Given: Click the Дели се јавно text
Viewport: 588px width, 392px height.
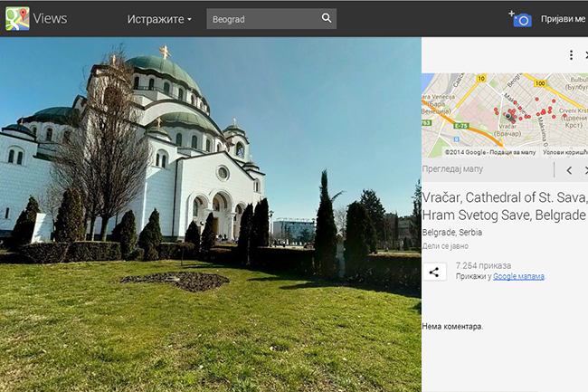Looking at the screenshot, I should click(x=445, y=246).
